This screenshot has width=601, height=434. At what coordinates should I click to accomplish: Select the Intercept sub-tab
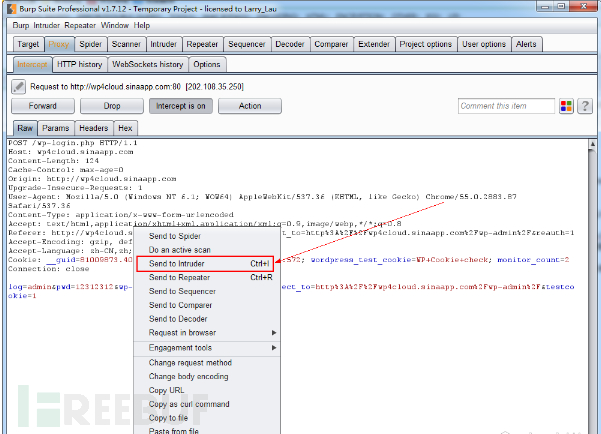[32, 64]
